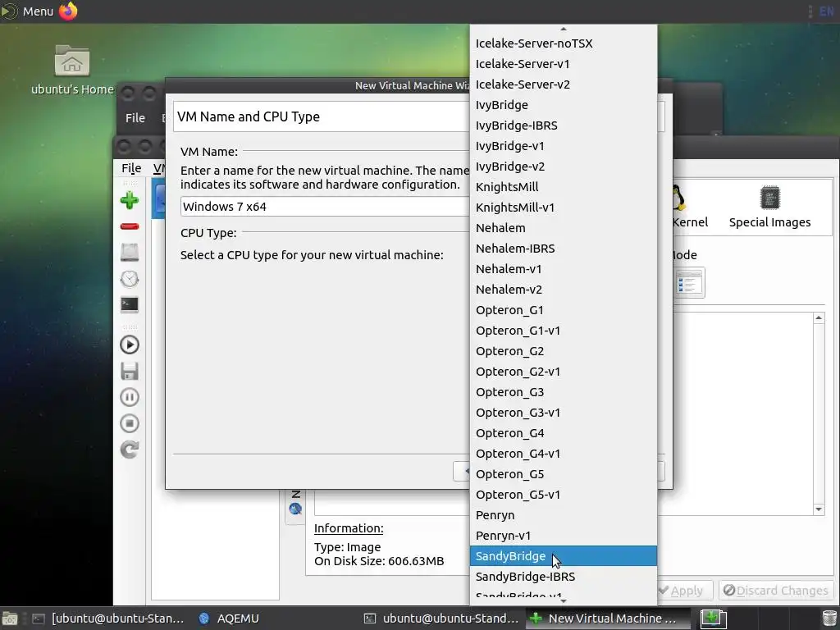Select Penryn-v1 CPU type
The image size is (840, 630).
tap(563, 536)
